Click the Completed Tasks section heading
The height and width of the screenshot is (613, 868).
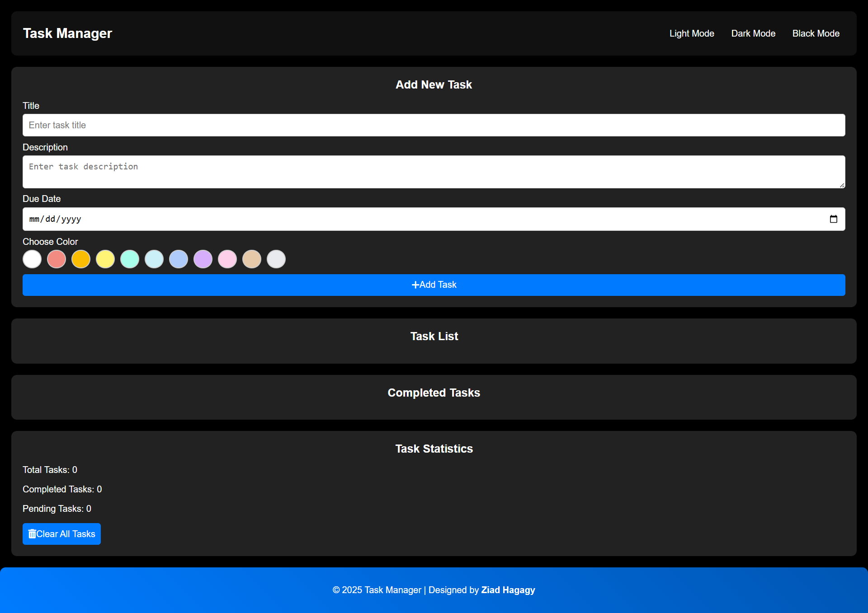(434, 393)
